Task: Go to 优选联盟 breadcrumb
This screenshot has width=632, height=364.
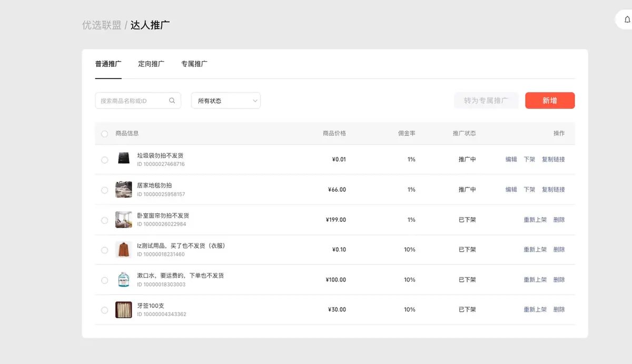Action: (102, 25)
